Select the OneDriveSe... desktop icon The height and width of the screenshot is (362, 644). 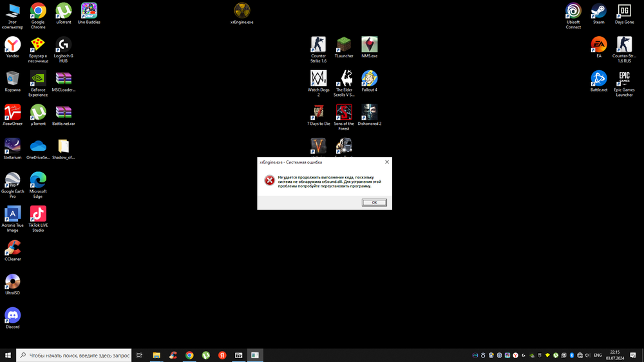coord(38,148)
